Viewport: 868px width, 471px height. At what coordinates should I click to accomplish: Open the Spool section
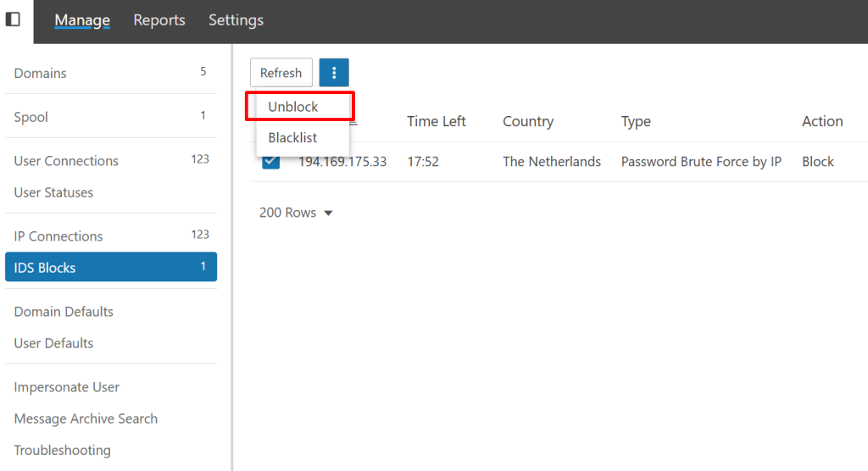pos(31,117)
